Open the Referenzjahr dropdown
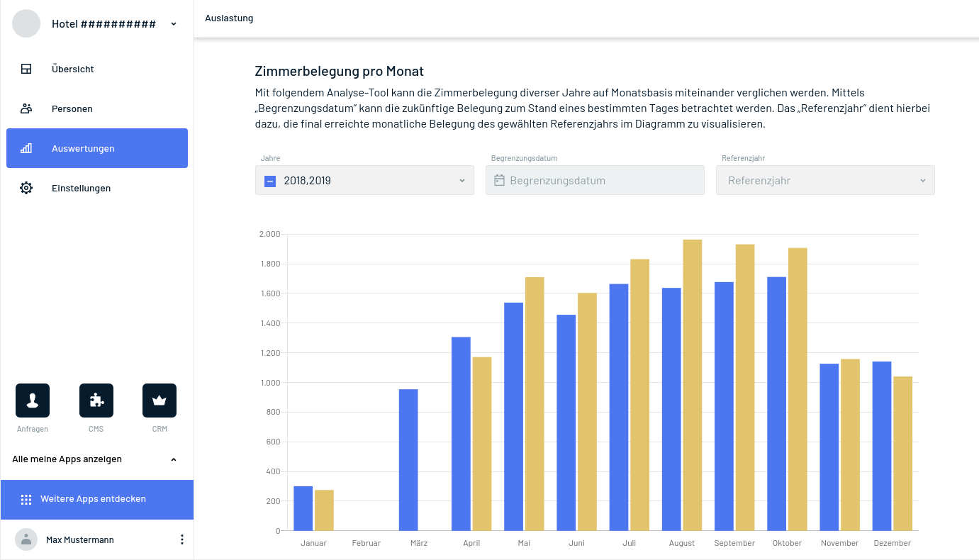979x560 pixels. 825,181
